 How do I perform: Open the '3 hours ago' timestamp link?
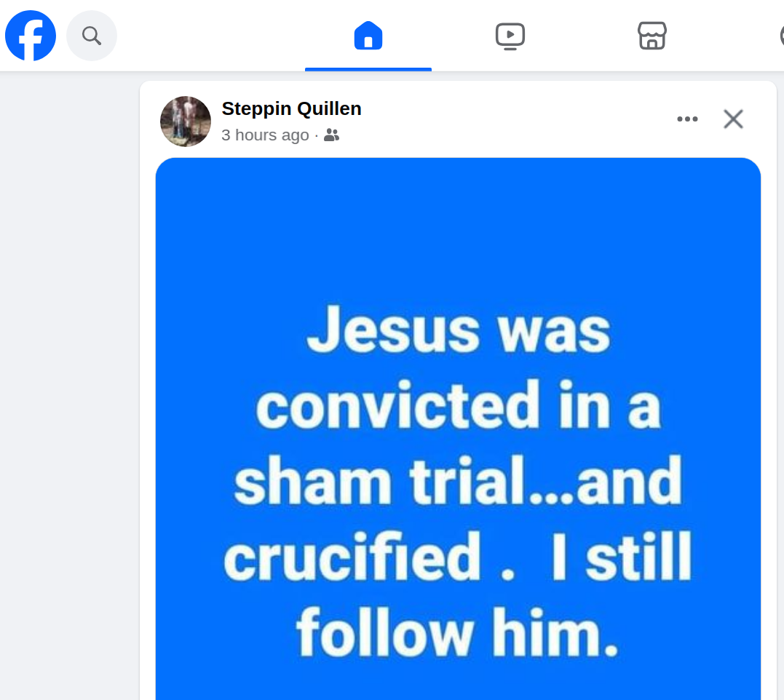coord(265,135)
